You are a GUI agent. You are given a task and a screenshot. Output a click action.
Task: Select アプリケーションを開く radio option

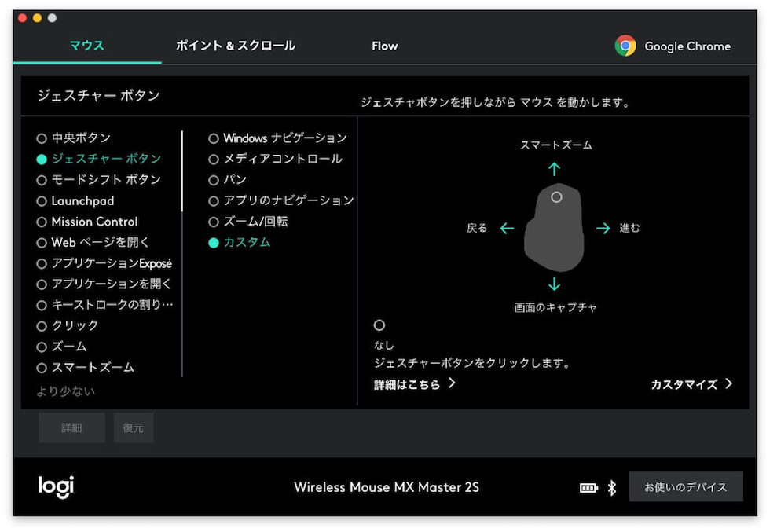104,284
